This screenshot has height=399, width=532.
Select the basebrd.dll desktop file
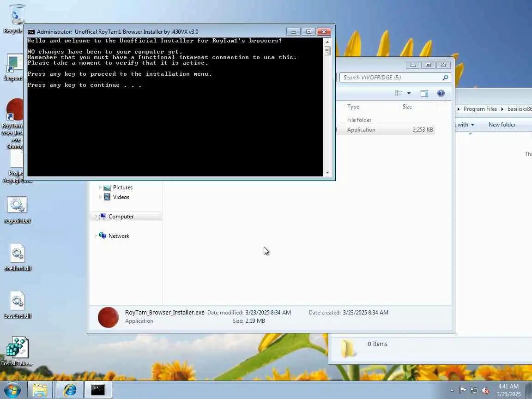[17, 305]
